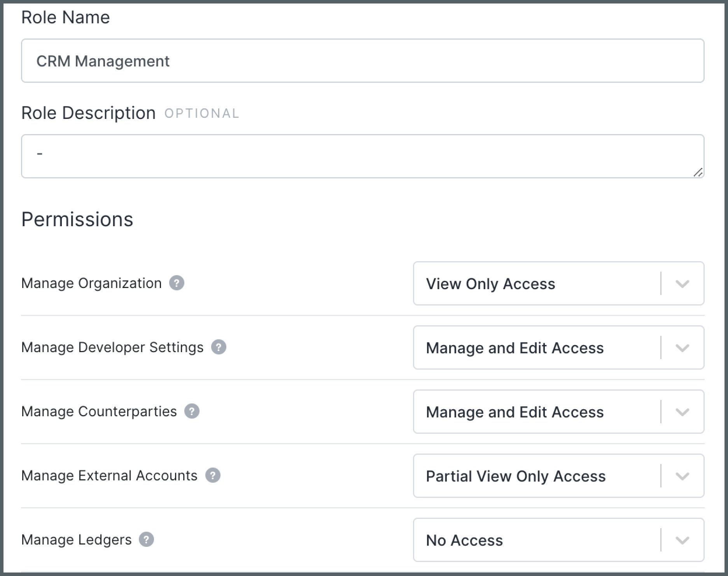The height and width of the screenshot is (576, 728).
Task: Click resize handle of Role Description box
Action: [x=698, y=173]
